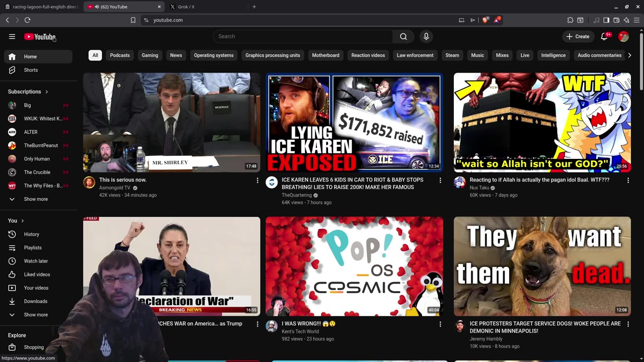The width and height of the screenshot is (644, 362).
Task: Click the YouTube search input field
Action: 303,36
